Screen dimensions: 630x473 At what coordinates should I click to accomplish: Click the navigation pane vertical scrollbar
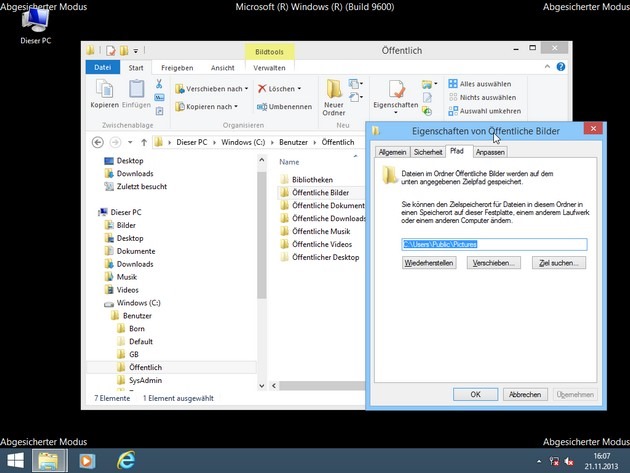click(262, 235)
